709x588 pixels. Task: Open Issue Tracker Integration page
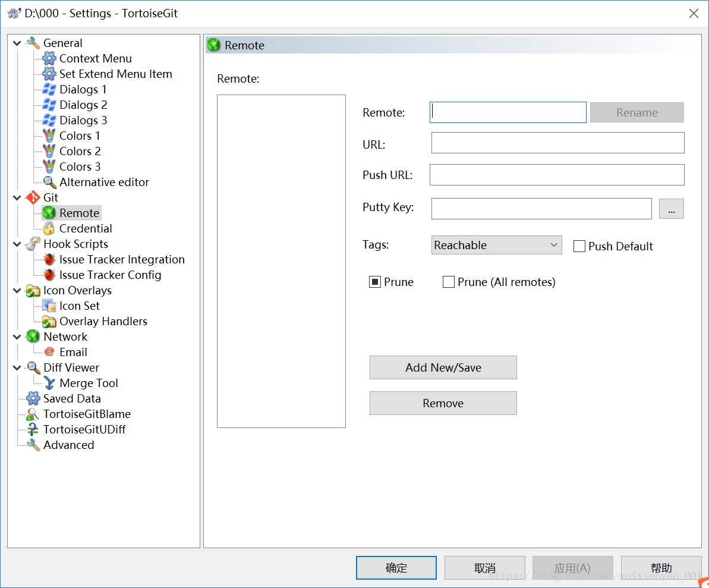[x=122, y=260]
